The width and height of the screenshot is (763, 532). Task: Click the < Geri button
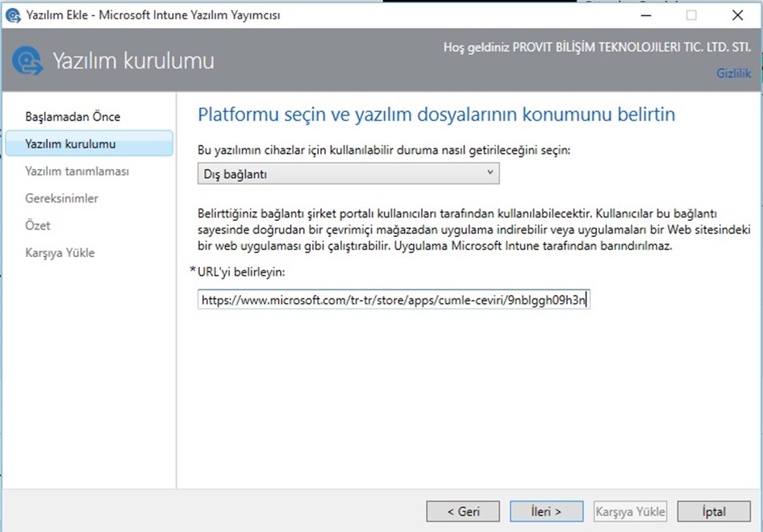click(x=463, y=512)
